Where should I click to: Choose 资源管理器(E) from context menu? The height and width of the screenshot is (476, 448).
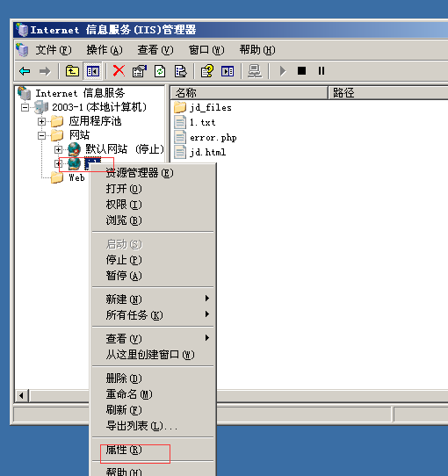click(x=153, y=173)
